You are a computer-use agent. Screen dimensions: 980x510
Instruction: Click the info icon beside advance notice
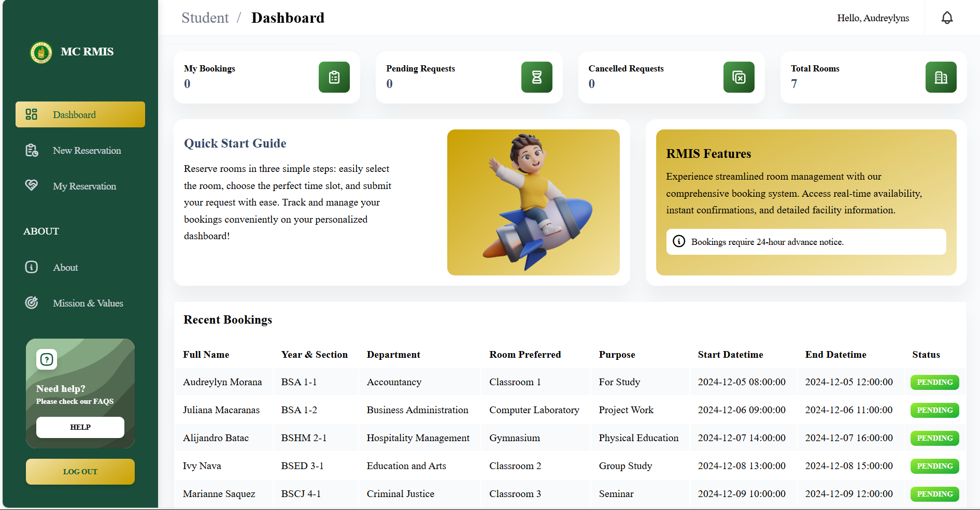679,241
